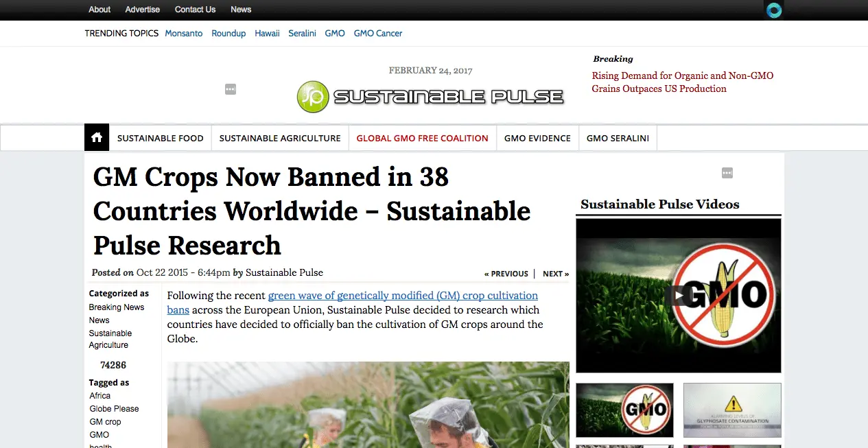Open the Advertise page
Screen dimensions: 868x448
coord(143,10)
